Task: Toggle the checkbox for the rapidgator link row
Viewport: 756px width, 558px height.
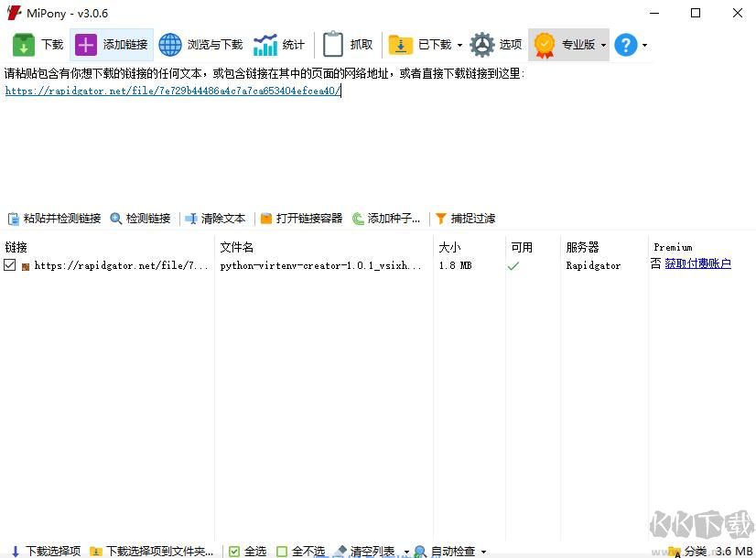Action: click(x=12, y=266)
